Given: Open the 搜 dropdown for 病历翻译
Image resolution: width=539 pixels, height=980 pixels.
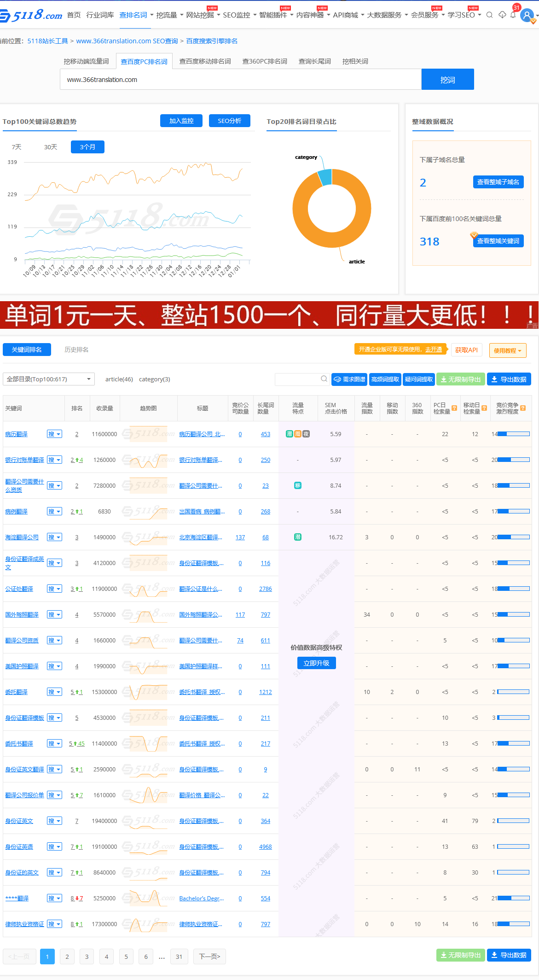Looking at the screenshot, I should tap(54, 434).
